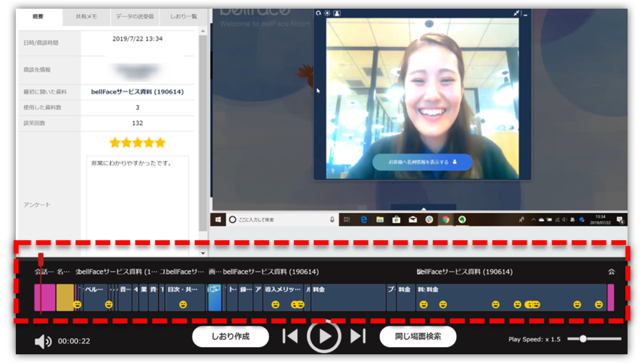
Task: Click the taskbar microphone icon
Action: pyautogui.click(x=332, y=219)
